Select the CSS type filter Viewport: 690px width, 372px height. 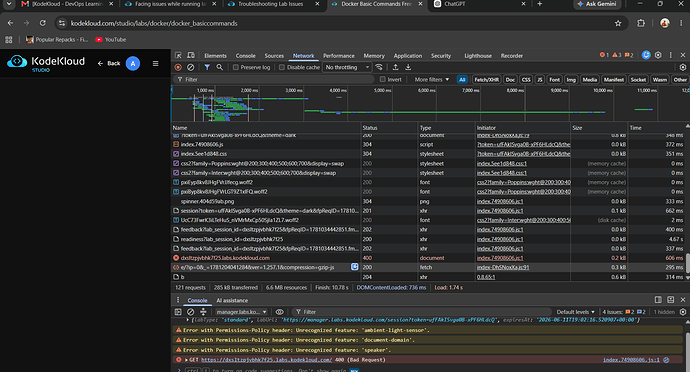click(x=526, y=80)
